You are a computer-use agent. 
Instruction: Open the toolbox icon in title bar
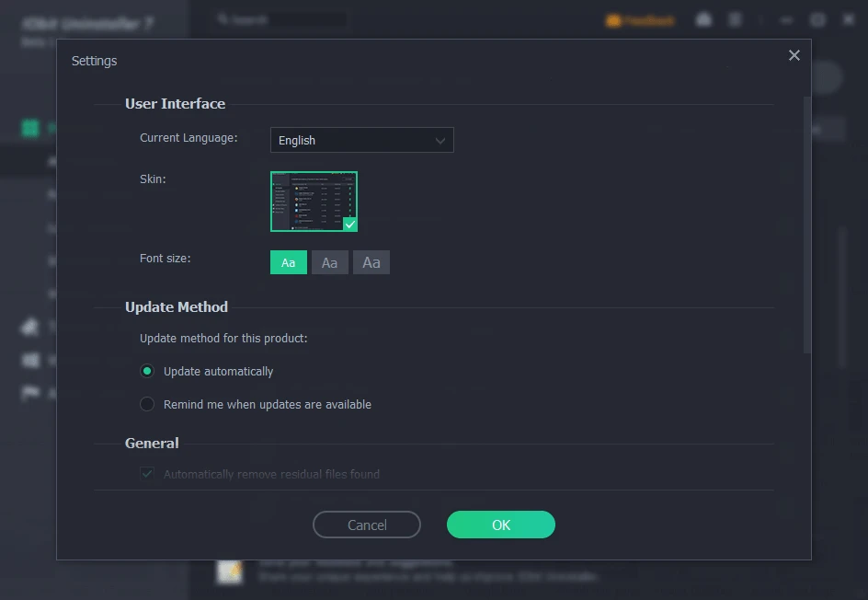coord(703,19)
